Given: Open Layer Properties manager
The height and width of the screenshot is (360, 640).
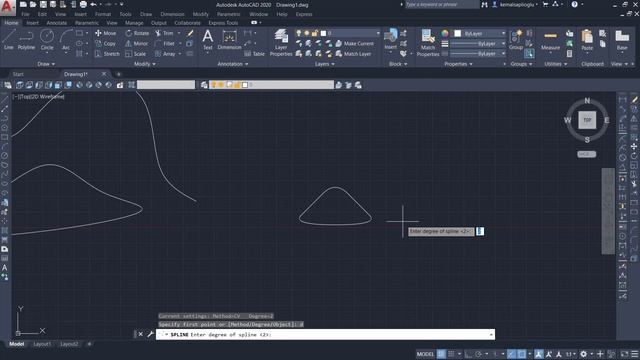Looking at the screenshot, I should [281, 42].
